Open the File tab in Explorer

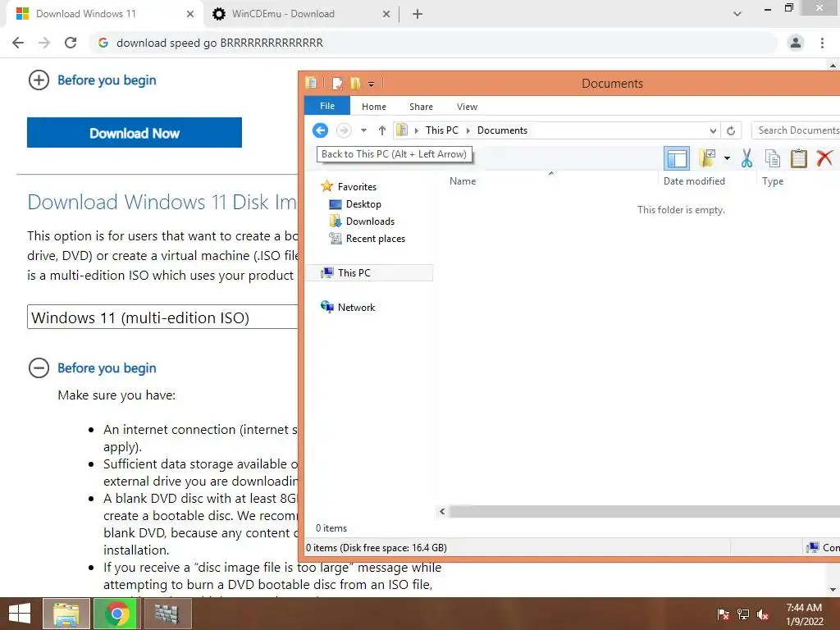click(x=326, y=106)
